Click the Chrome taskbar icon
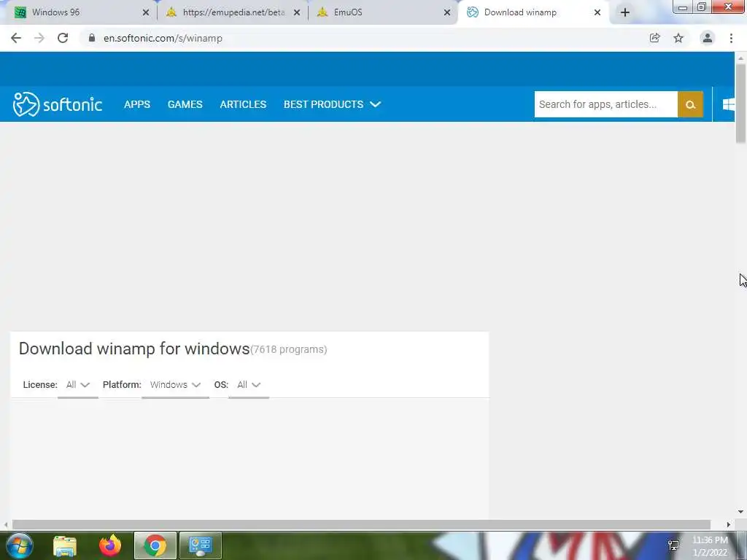This screenshot has width=747, height=560. (155, 545)
